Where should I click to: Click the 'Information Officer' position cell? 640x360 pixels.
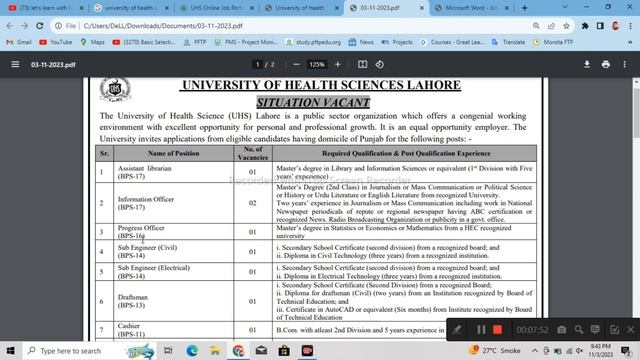coord(173,203)
